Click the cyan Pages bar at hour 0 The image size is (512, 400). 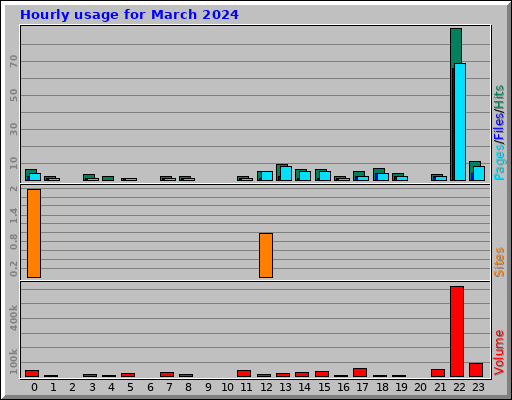[35, 177]
